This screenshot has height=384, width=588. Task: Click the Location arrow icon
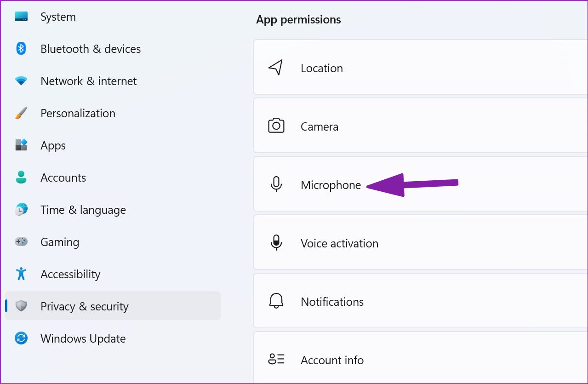click(x=275, y=68)
